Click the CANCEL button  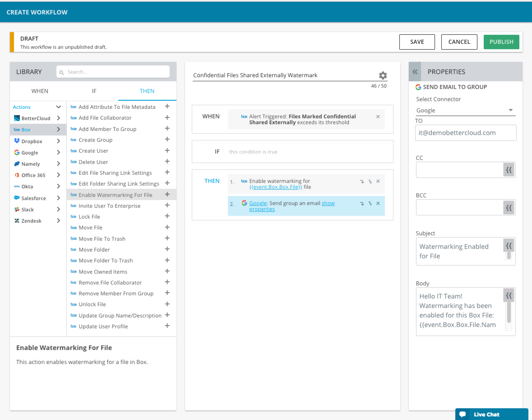click(x=459, y=42)
